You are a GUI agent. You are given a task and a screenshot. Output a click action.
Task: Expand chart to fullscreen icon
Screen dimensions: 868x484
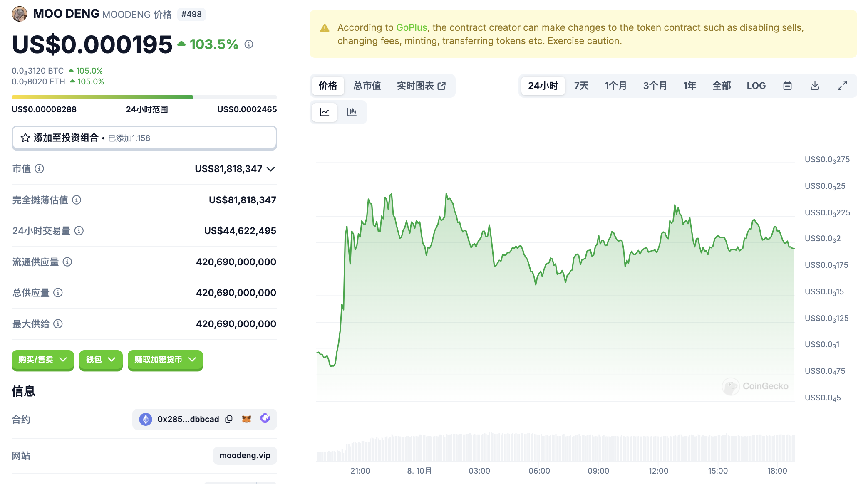coord(842,86)
